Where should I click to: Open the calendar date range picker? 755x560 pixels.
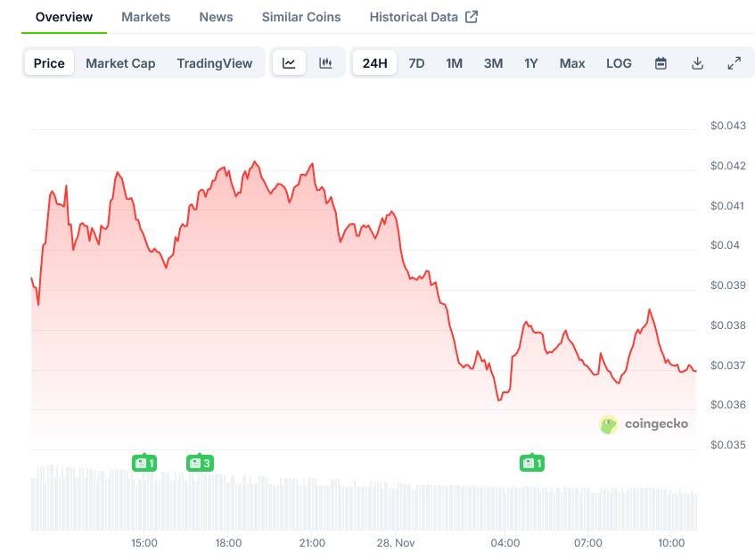pos(661,63)
